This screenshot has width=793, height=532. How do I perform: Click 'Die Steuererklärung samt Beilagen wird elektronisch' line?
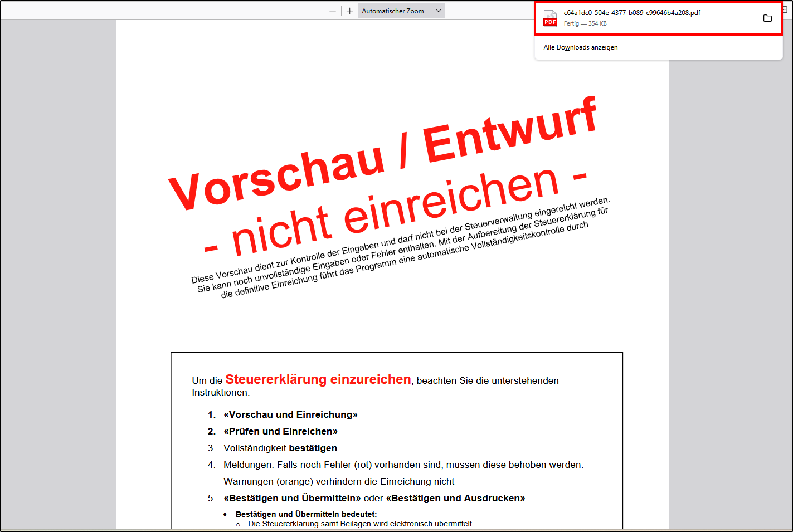click(361, 524)
